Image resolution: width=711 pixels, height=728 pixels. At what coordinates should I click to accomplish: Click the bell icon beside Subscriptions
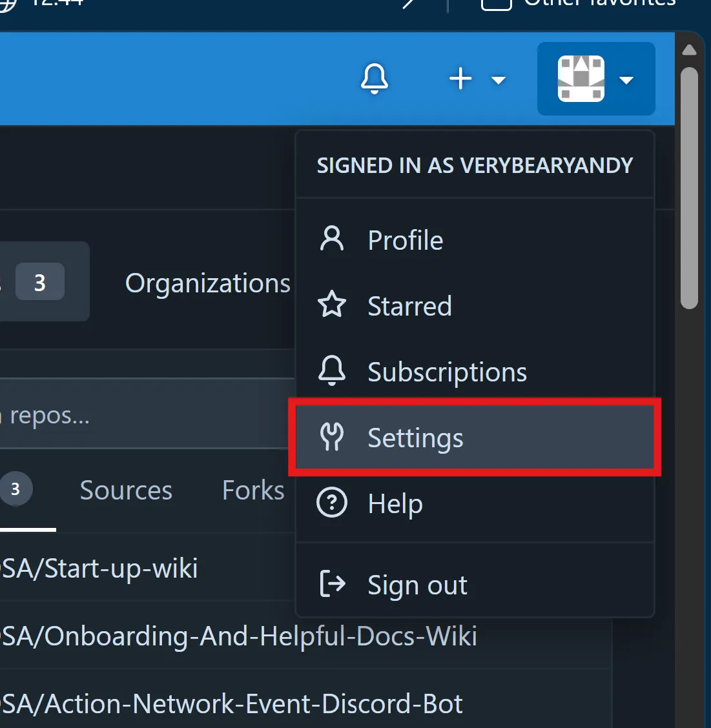(332, 370)
